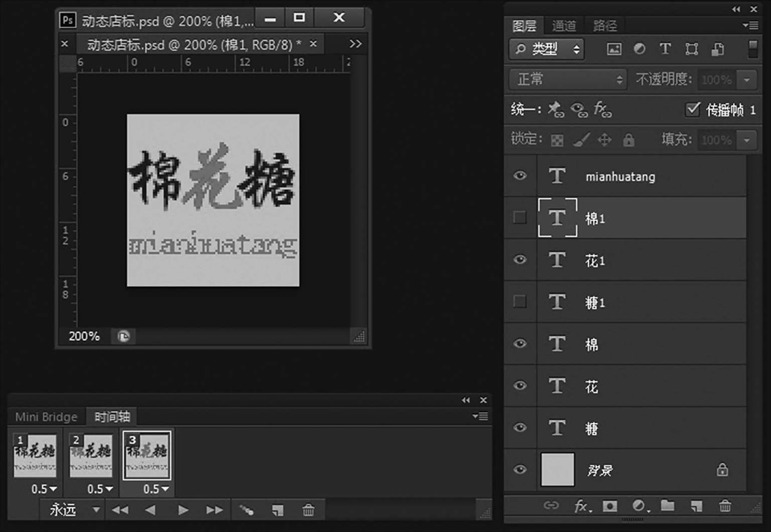
Task: Open frame 3 delay time dropdown
Action: coord(156,489)
